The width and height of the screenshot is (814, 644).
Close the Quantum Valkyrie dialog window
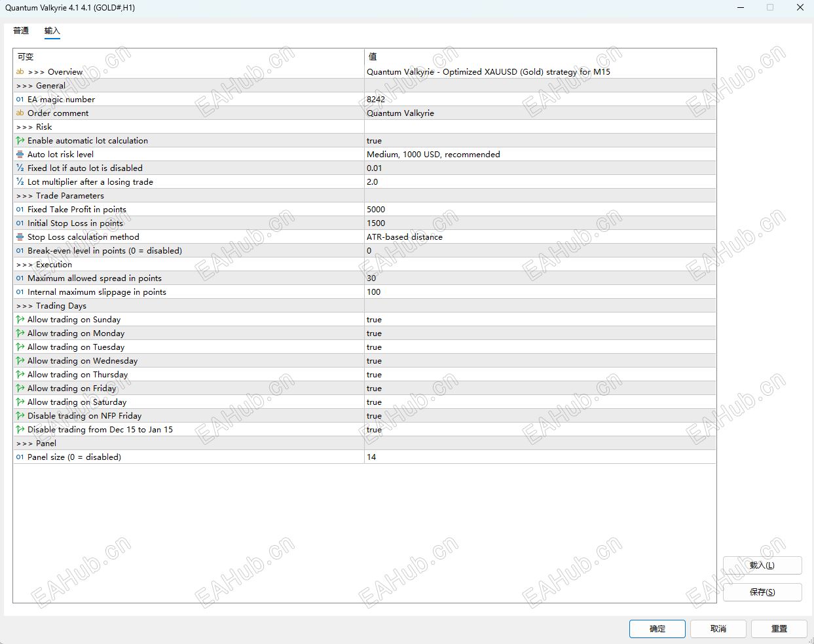(800, 8)
